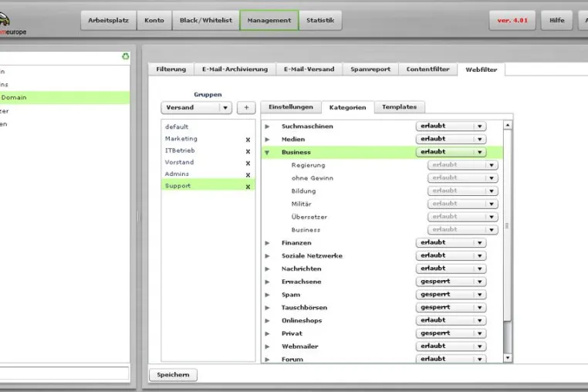Click the Speichern button
This screenshot has width=588, height=392.
pos(174,375)
